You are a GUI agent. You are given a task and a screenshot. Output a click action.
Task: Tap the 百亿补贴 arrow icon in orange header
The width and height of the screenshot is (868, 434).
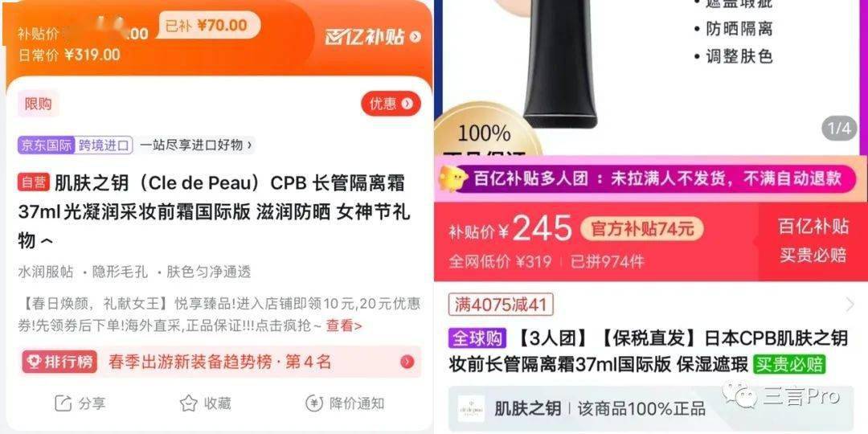(416, 37)
